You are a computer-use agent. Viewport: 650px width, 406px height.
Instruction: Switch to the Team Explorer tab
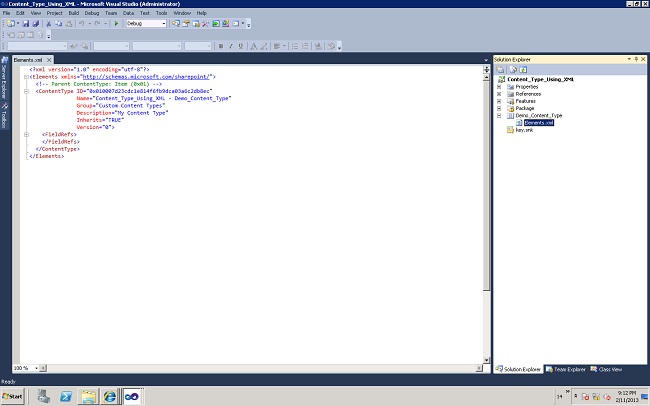click(565, 369)
